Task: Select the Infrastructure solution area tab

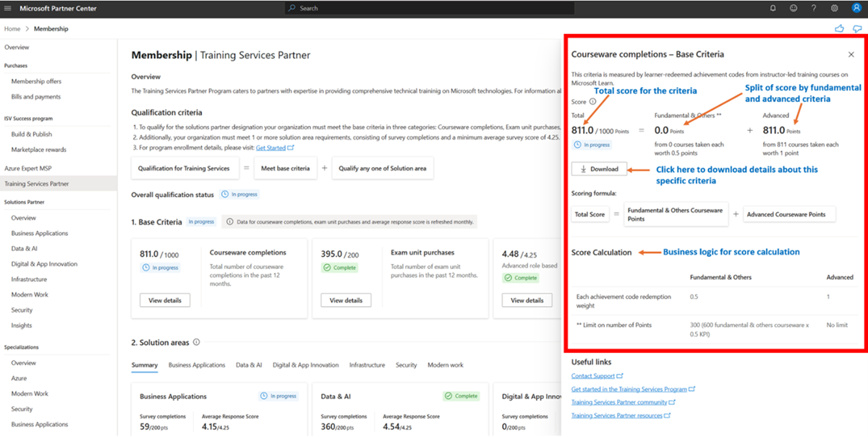Action: click(367, 365)
